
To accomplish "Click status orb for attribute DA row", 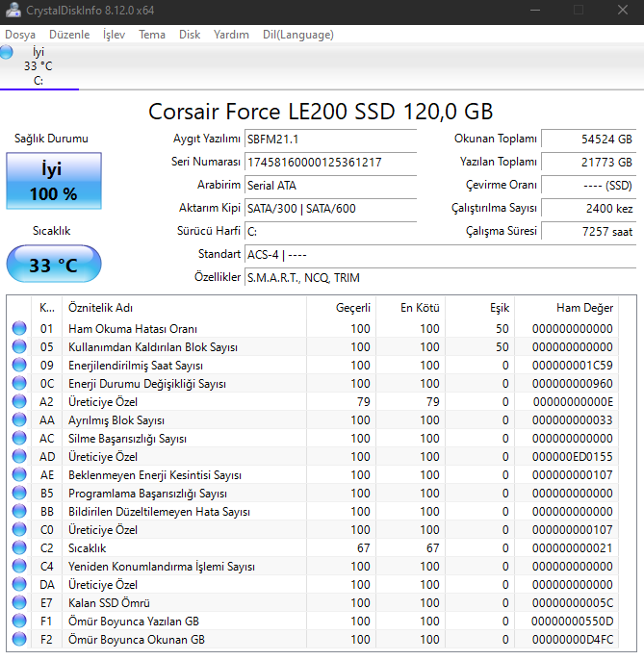I will [19, 584].
